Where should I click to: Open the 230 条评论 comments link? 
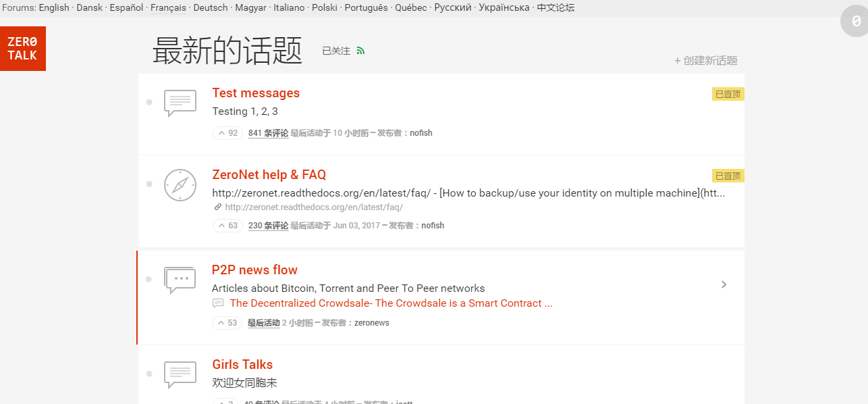(268, 226)
